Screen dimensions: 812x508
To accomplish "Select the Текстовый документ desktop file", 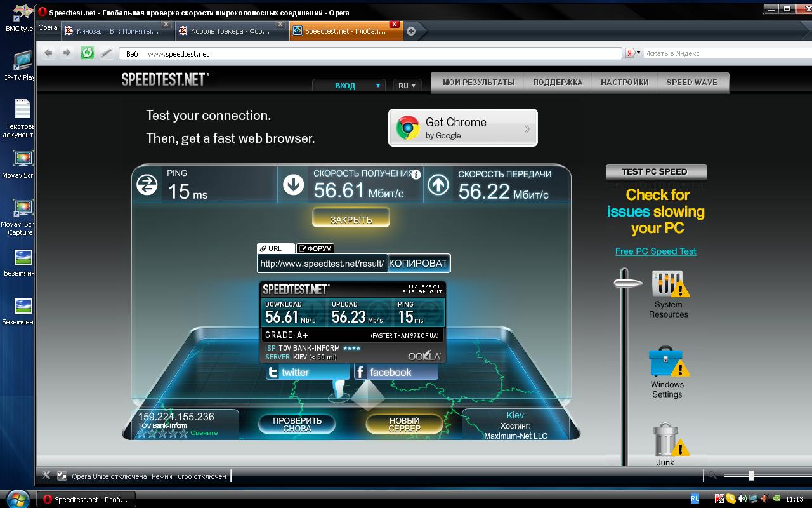I will click(19, 119).
